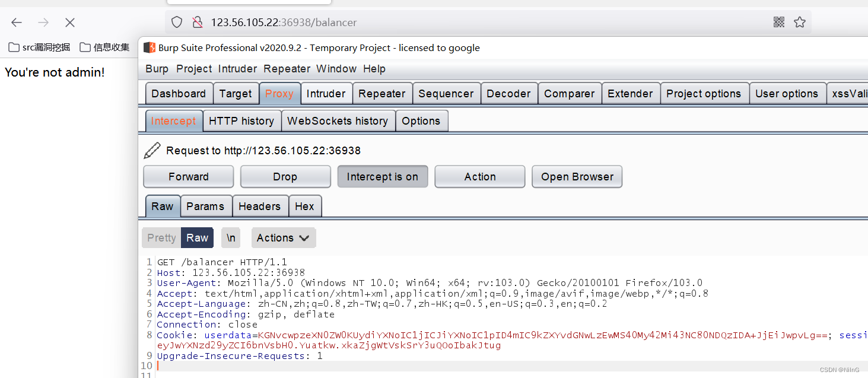
Task: Open the Burp menu
Action: tap(157, 69)
